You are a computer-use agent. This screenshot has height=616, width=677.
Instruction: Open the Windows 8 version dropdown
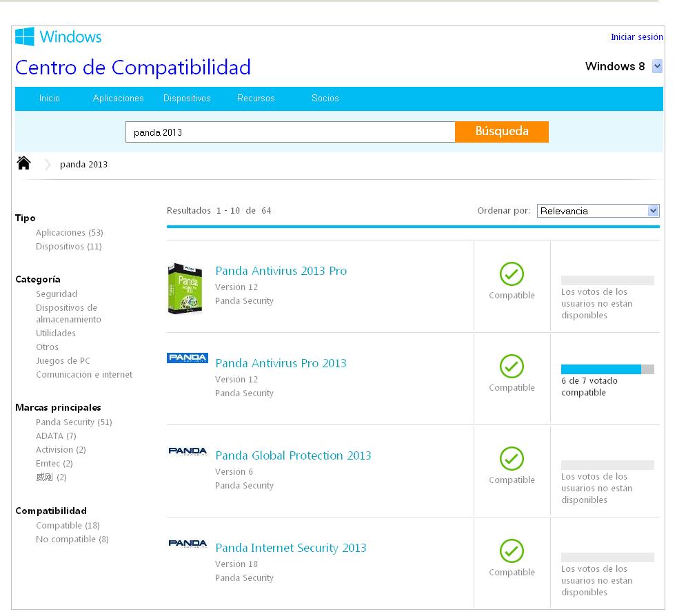(657, 66)
